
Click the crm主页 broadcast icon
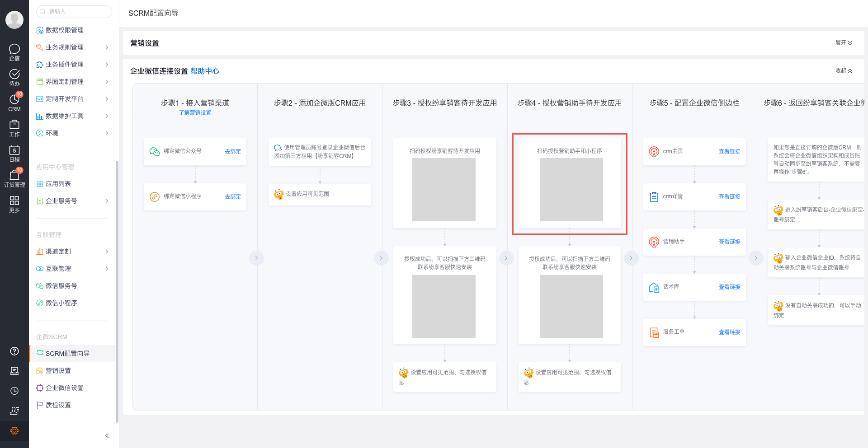click(x=654, y=151)
